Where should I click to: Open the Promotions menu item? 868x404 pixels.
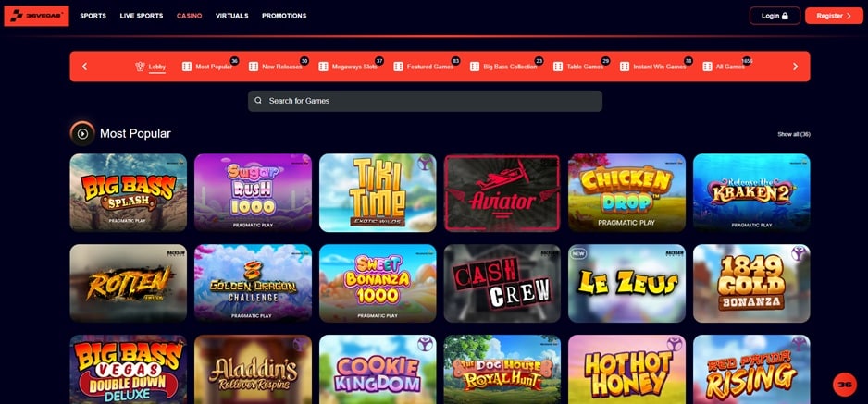click(284, 16)
